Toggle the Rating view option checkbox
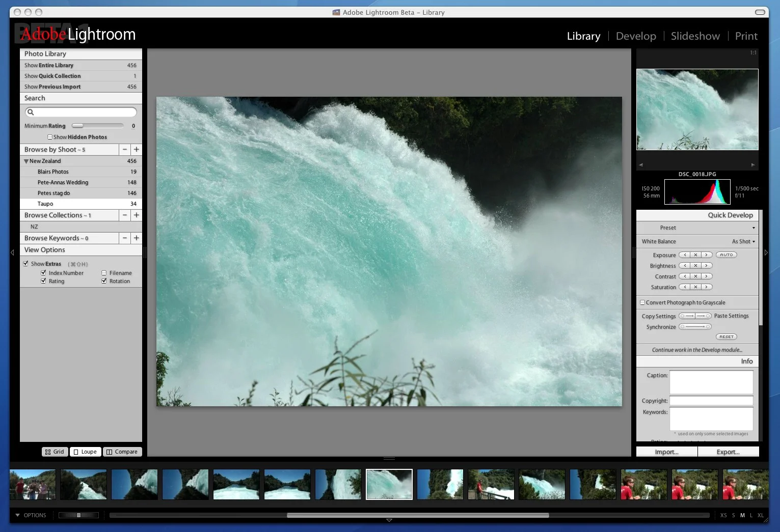Image resolution: width=780 pixels, height=532 pixels. tap(43, 281)
